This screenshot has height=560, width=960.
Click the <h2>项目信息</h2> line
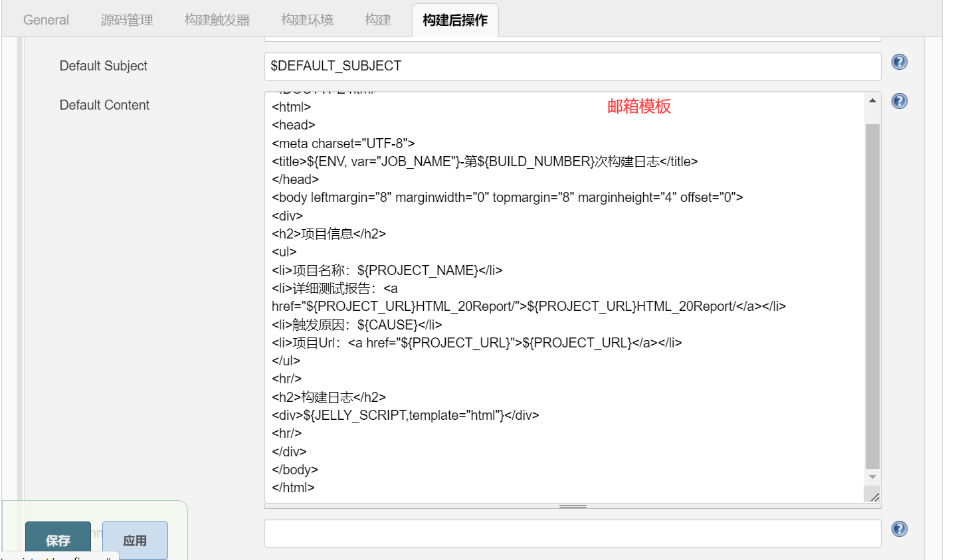click(x=329, y=234)
